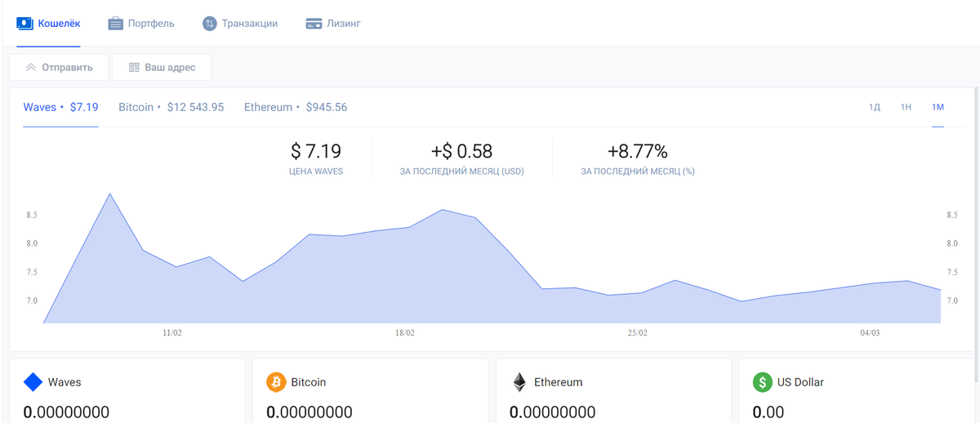Click the blue Waves diamond icon

pos(33,382)
